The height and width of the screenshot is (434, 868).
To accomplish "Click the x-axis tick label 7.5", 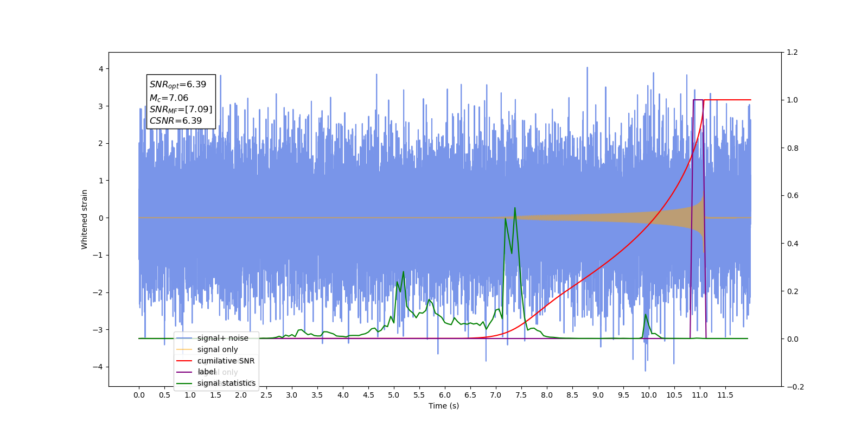I will click(521, 395).
